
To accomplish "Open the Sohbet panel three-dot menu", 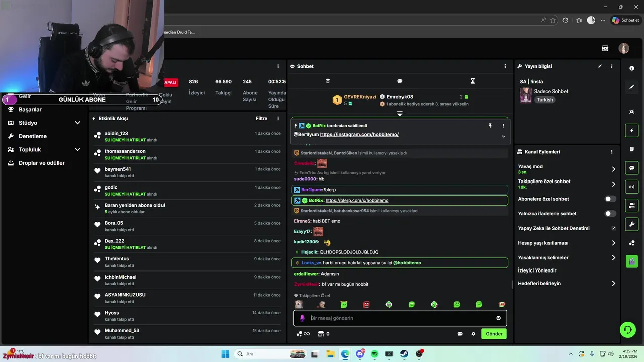I will coord(505,66).
